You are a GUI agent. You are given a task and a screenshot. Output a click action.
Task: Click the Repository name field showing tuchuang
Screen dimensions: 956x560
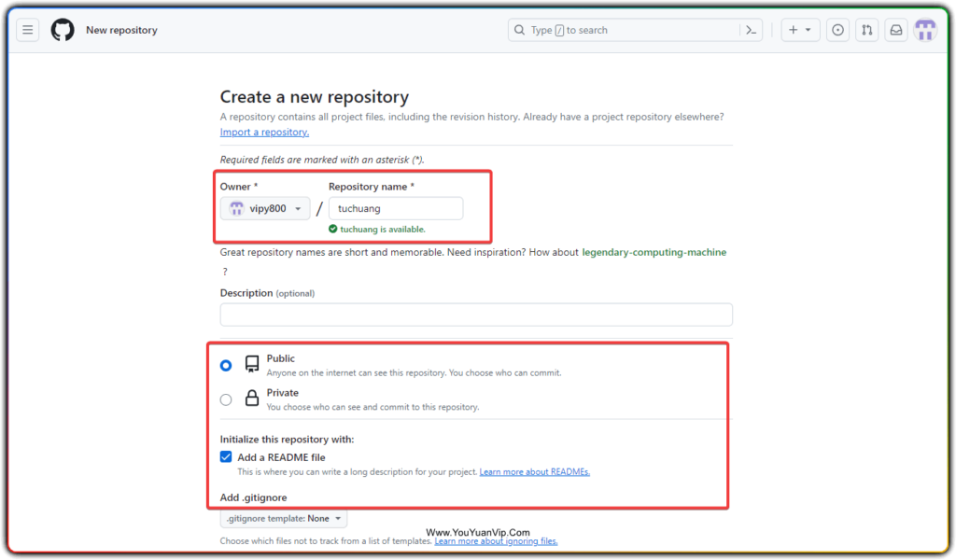point(395,208)
